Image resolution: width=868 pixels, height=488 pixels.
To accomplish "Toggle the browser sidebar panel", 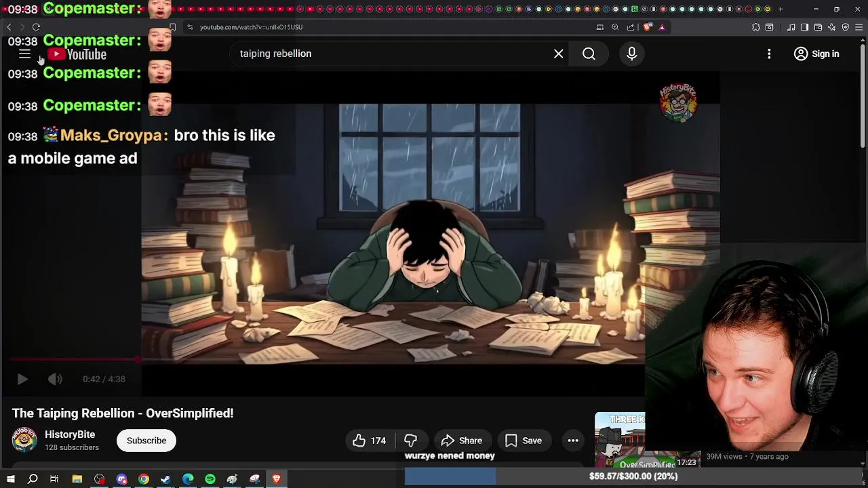I will click(x=804, y=27).
